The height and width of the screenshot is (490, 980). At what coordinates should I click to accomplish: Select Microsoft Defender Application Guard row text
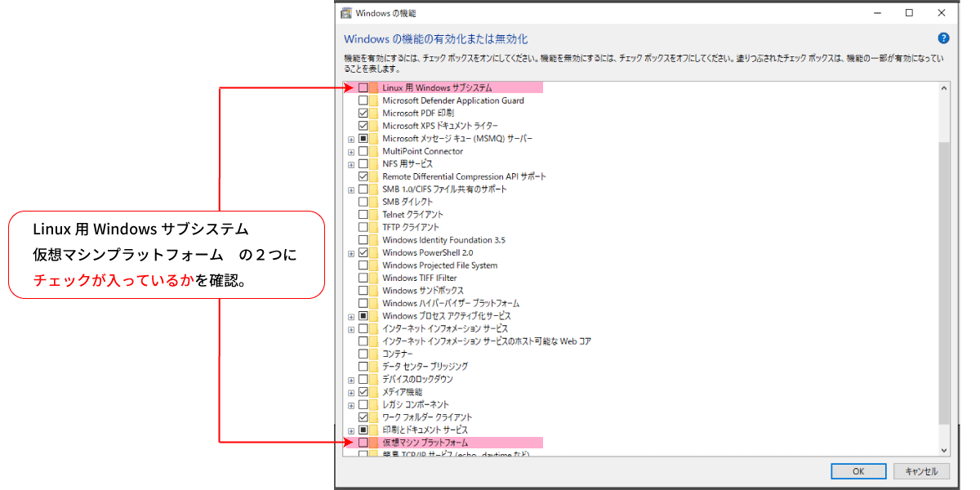[x=453, y=100]
